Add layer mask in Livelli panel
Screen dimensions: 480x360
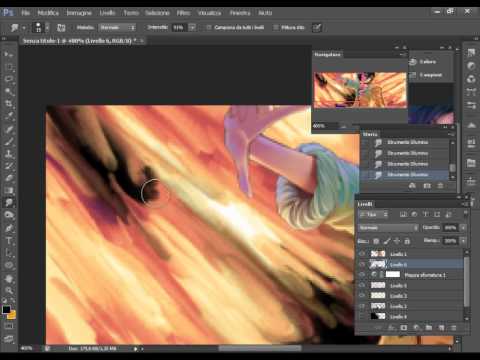(x=404, y=328)
